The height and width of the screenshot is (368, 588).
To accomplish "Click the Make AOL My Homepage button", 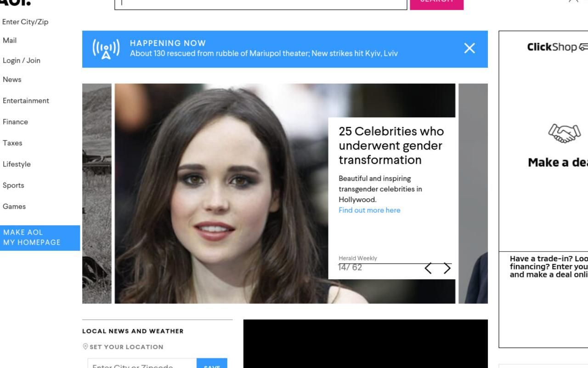I will point(40,238).
